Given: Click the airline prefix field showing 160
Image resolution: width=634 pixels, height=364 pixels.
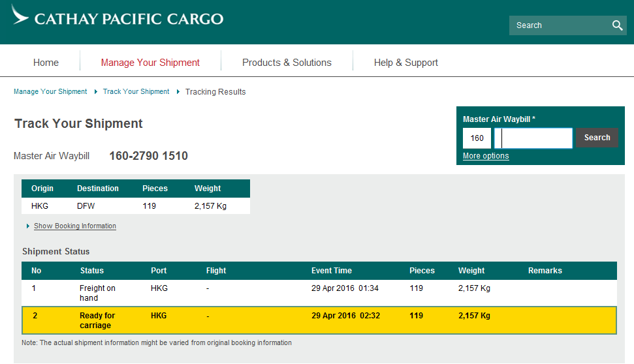Looking at the screenshot, I should point(477,138).
